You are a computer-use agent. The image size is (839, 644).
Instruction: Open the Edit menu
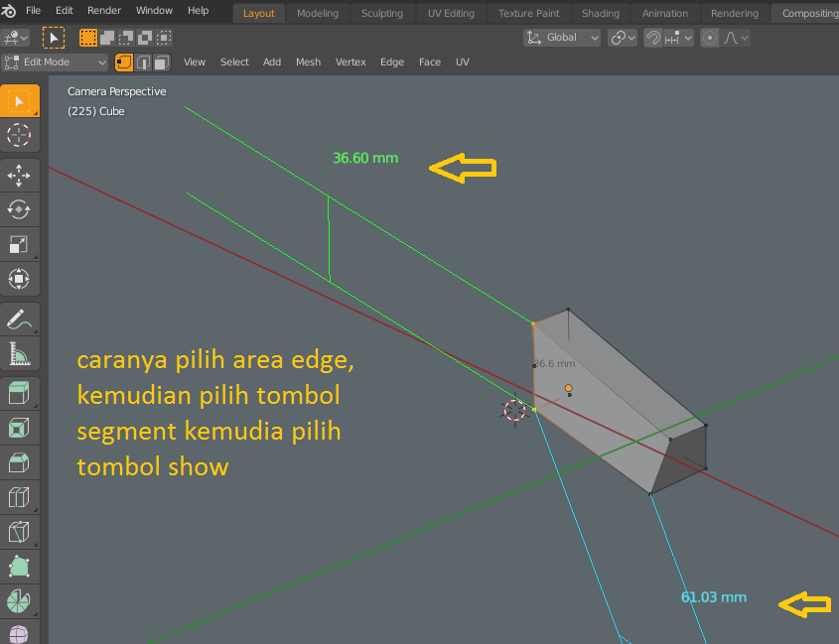click(65, 10)
